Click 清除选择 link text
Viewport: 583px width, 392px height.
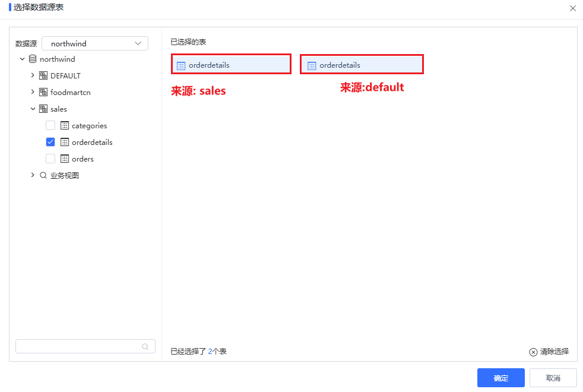tap(555, 352)
